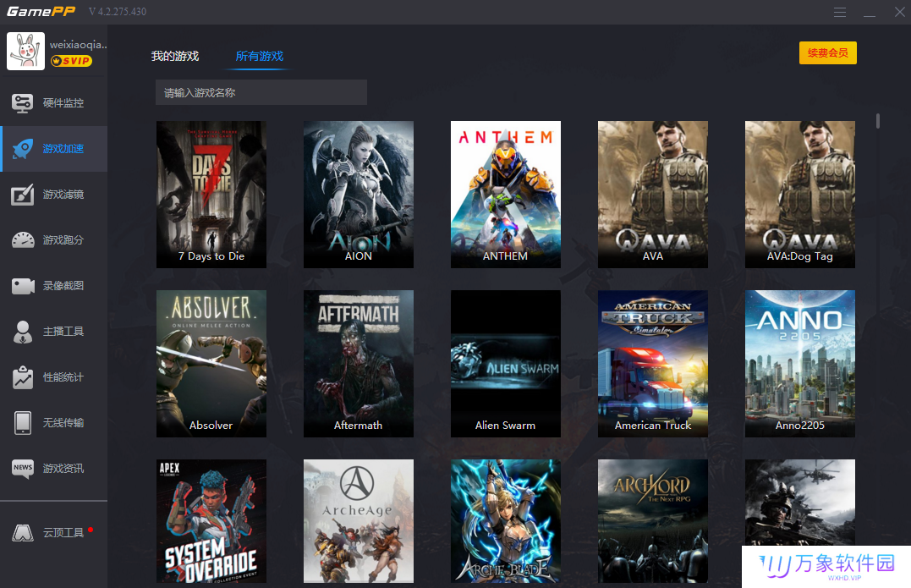The height and width of the screenshot is (588, 911).
Task: Click the GamePP logo
Action: 41,11
